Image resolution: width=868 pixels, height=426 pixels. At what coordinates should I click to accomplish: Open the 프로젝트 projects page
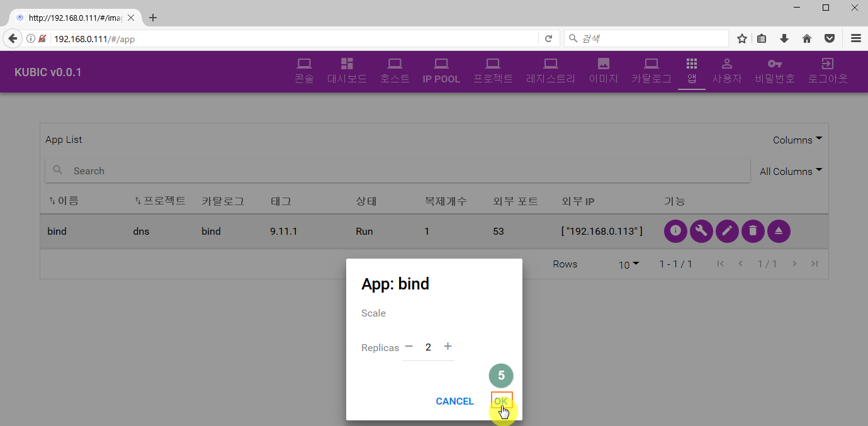point(493,71)
